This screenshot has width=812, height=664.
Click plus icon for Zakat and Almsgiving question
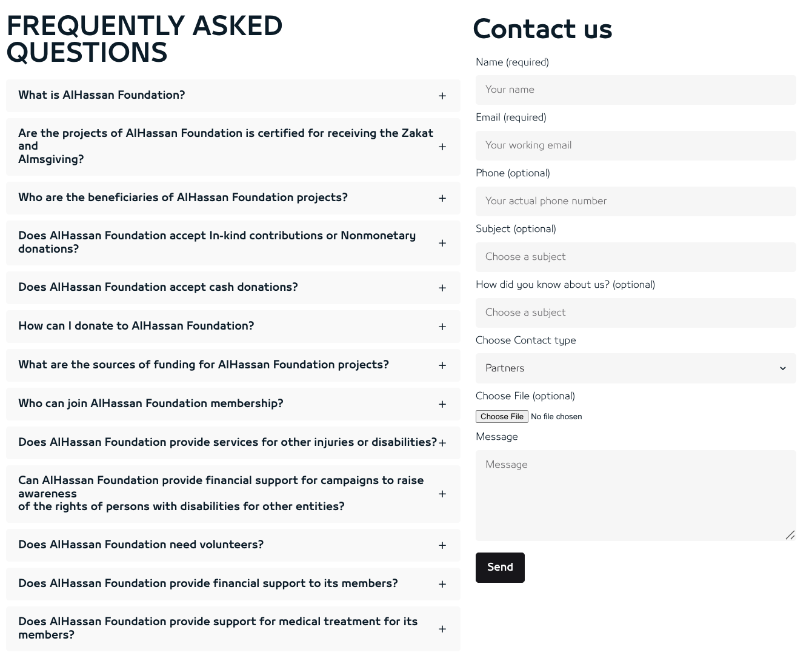(442, 147)
